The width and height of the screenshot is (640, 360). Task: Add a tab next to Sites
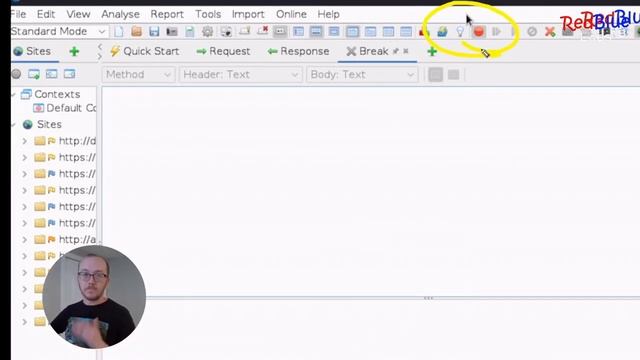click(x=74, y=51)
